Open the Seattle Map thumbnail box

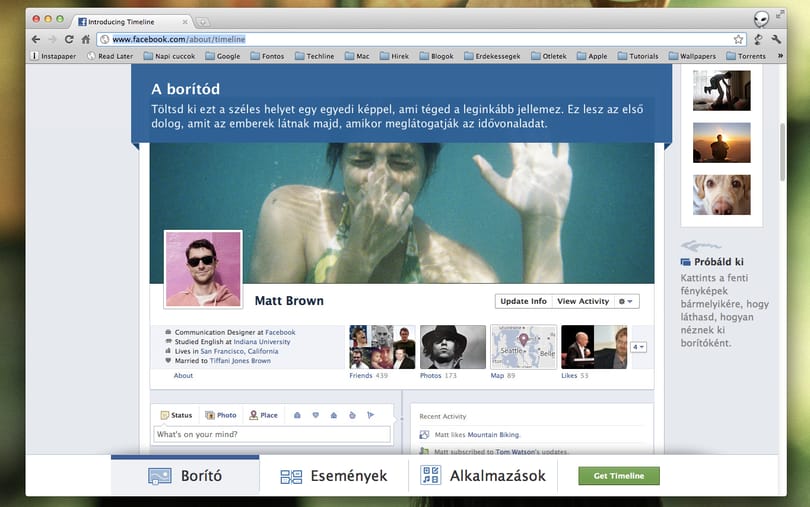[x=523, y=347]
